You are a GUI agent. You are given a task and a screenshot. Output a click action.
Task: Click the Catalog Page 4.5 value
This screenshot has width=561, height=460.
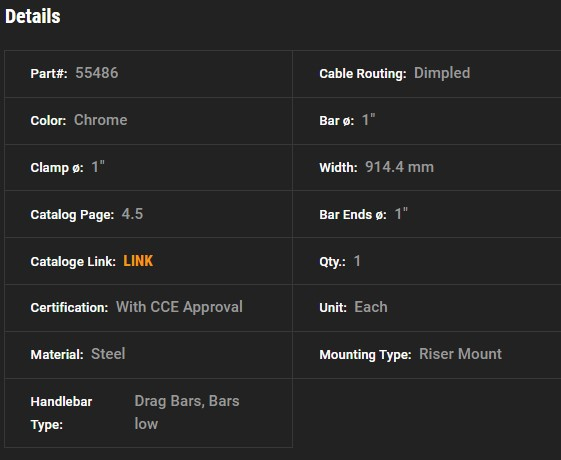click(132, 214)
